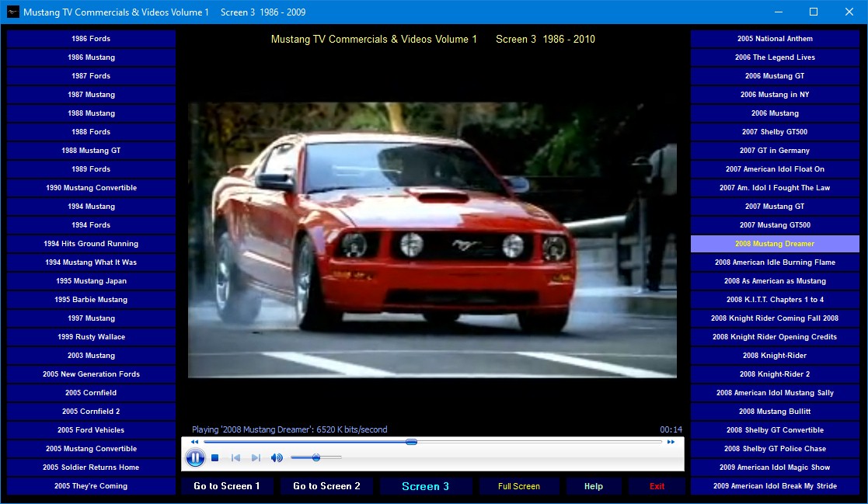Play 2005 They're Coming video
Image resolution: width=868 pixels, height=504 pixels.
click(92, 486)
